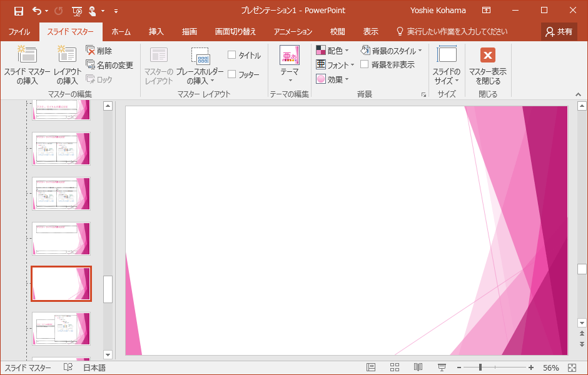Switch to the Insert tab (挿入)
The width and height of the screenshot is (588, 375).
[156, 32]
